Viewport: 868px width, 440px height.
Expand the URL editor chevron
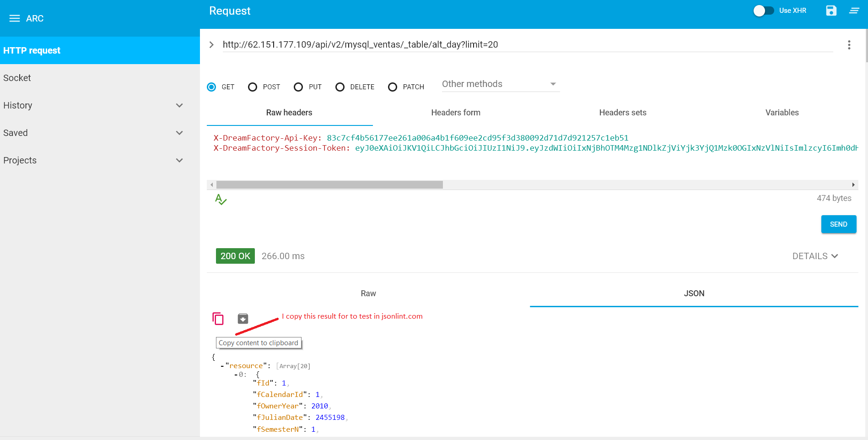pyautogui.click(x=211, y=45)
